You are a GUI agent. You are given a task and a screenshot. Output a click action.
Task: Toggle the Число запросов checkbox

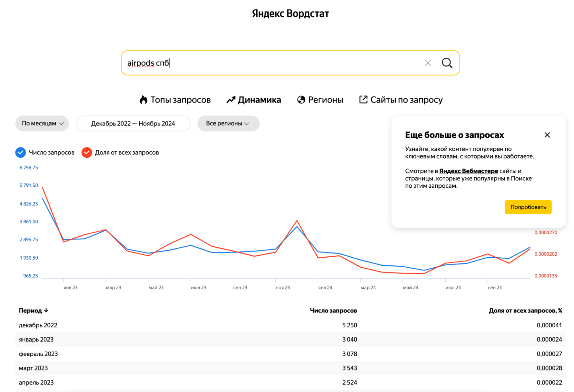[20, 152]
